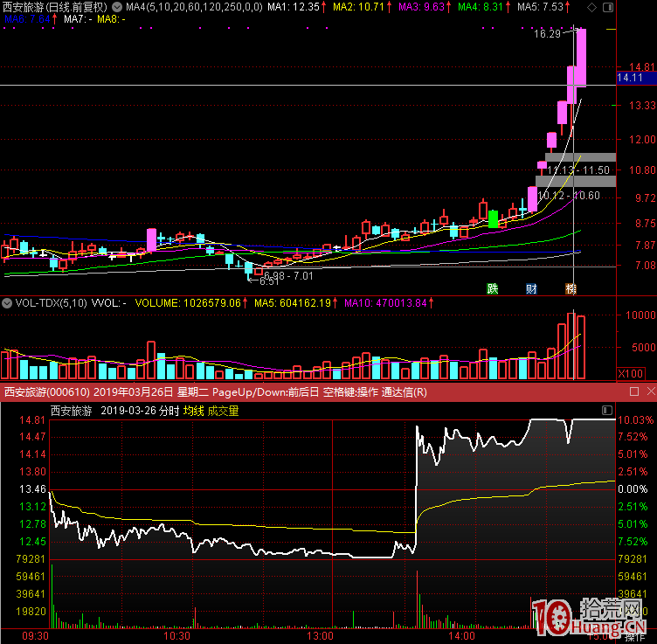This screenshot has width=657, height=644.
Task: Click the diamond icon in the chart's top-right corner
Action: 591,7
